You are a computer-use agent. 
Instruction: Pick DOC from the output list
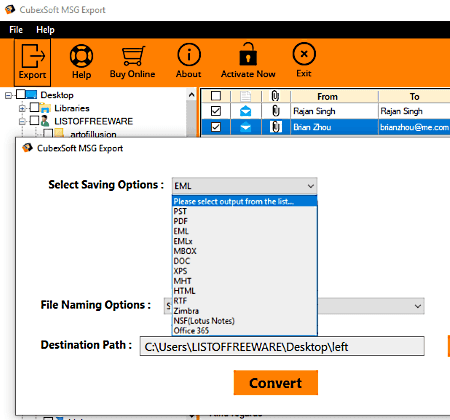244,261
